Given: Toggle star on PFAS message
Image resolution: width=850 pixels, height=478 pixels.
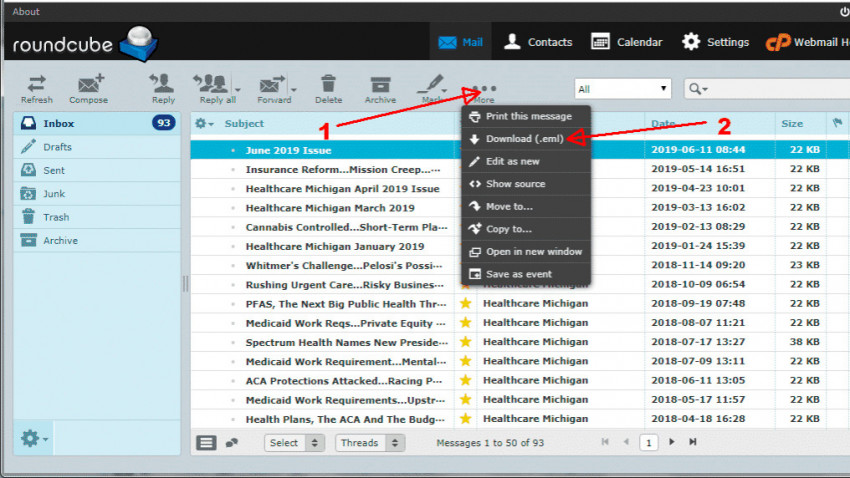Looking at the screenshot, I should [466, 303].
